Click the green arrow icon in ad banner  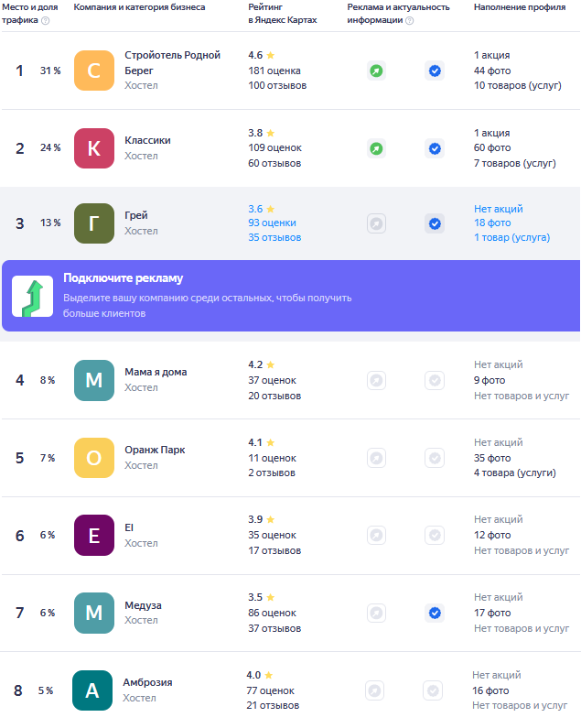click(x=33, y=296)
